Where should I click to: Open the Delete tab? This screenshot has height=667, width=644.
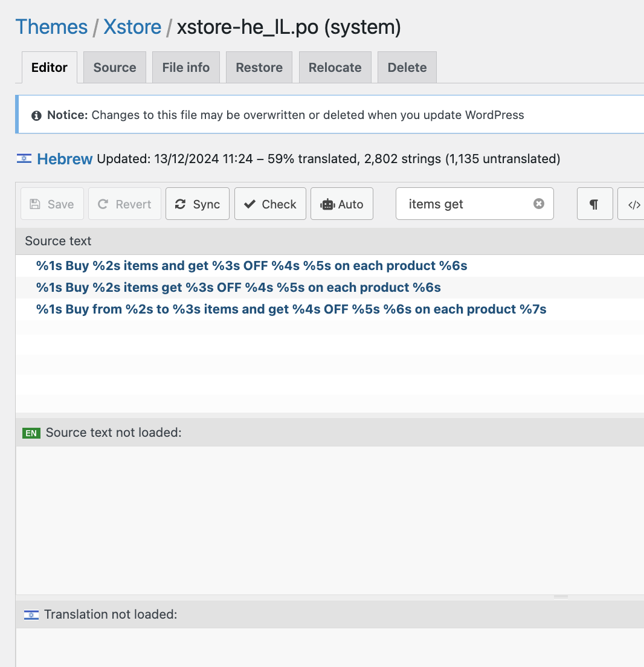(407, 68)
